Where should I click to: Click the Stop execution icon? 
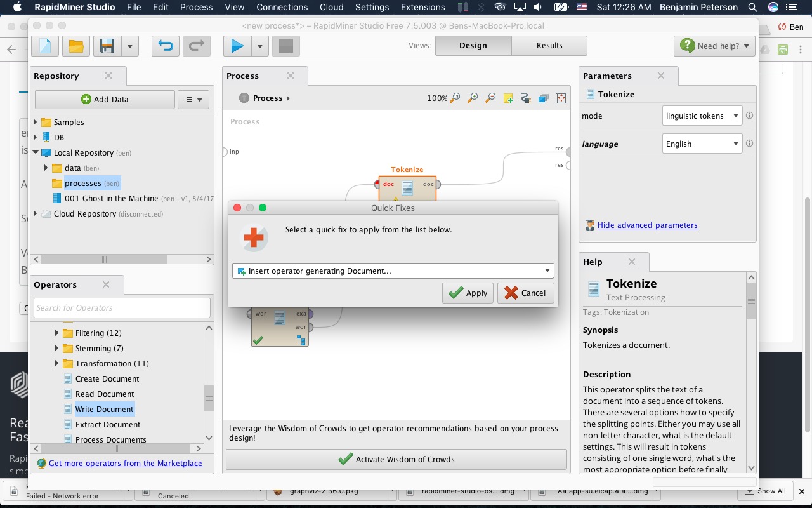285,46
